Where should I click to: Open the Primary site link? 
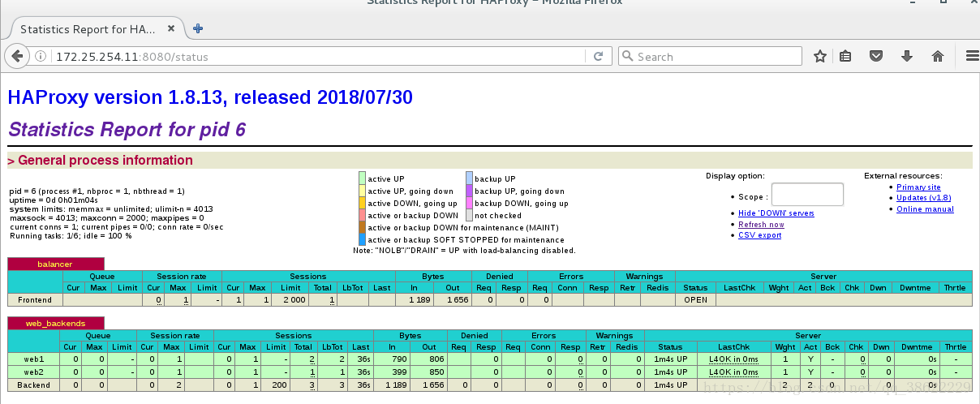(x=918, y=187)
